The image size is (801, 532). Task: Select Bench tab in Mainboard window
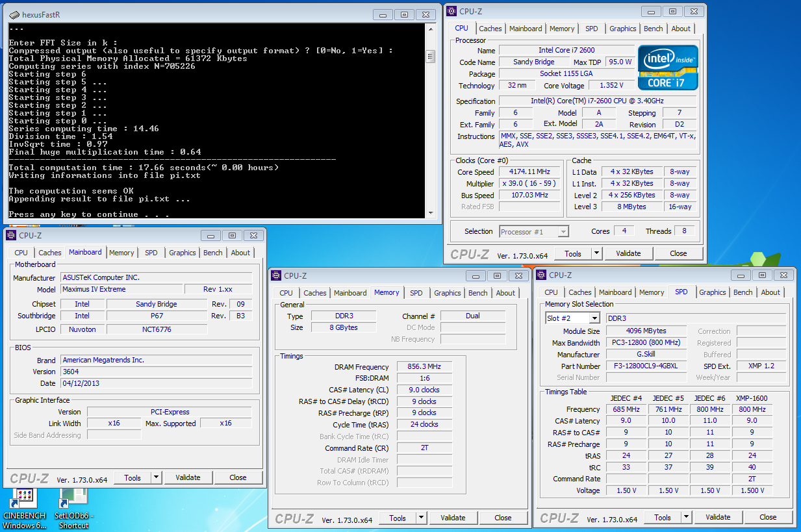(213, 253)
